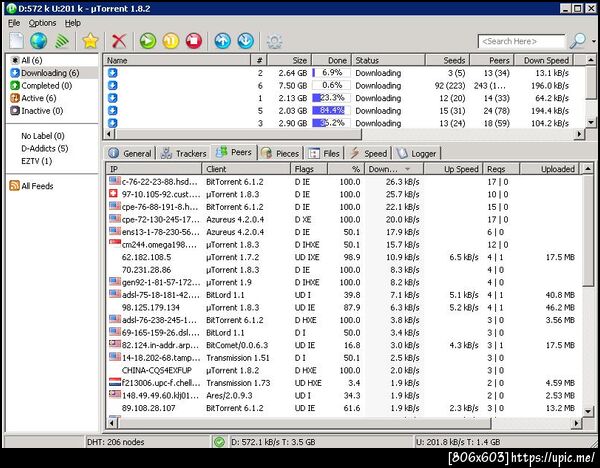Select the EZTV (1) label

36,161
